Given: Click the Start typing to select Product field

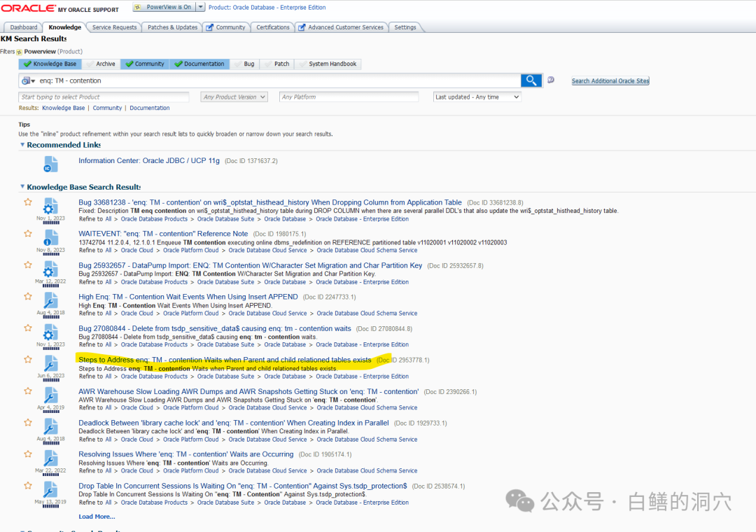Looking at the screenshot, I should click(x=104, y=97).
